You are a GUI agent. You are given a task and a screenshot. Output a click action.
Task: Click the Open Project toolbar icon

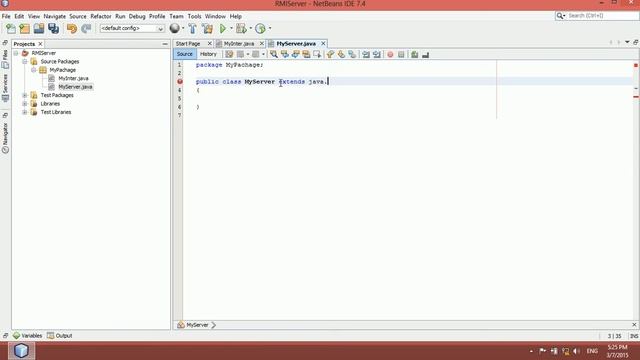(x=39, y=29)
